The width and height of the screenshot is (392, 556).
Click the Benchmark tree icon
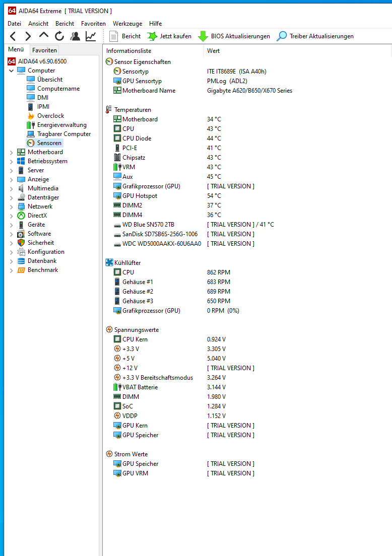coord(21,270)
